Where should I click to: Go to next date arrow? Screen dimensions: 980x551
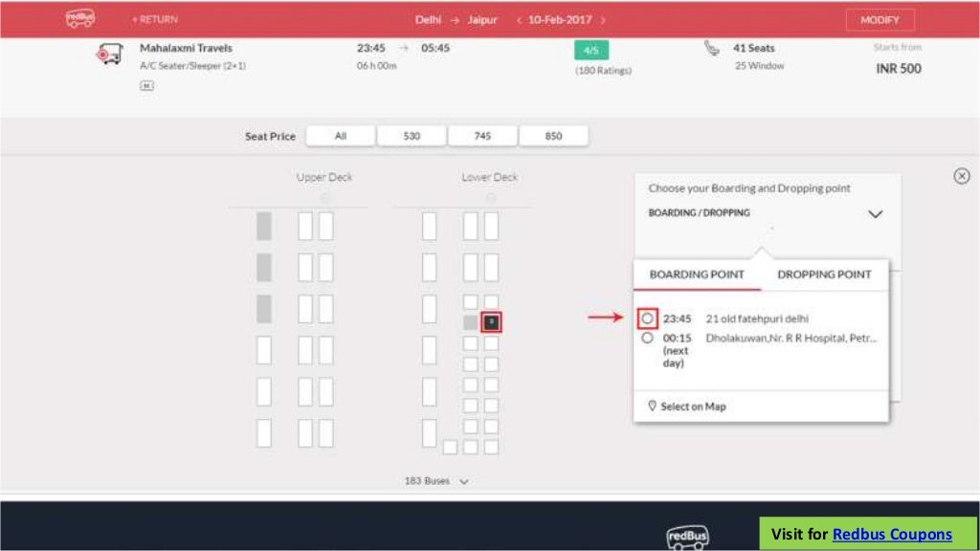(603, 20)
